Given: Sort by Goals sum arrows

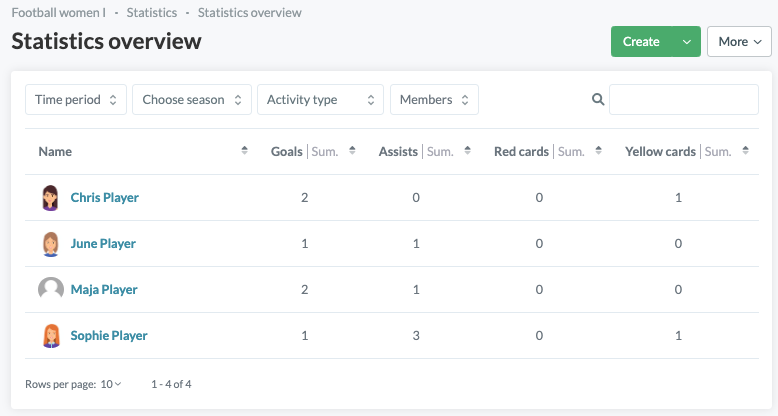Looking at the screenshot, I should 352,150.
